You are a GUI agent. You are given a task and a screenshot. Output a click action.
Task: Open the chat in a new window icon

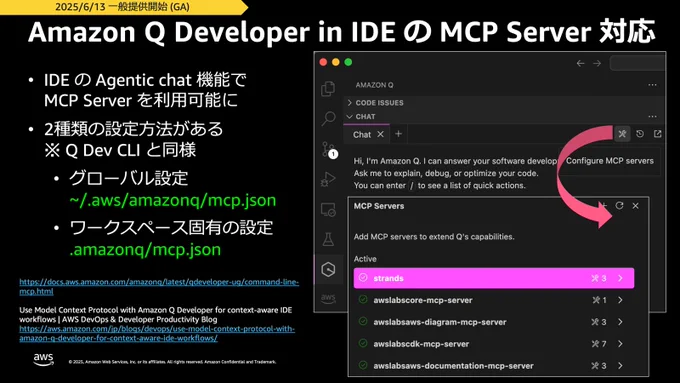[x=657, y=134]
